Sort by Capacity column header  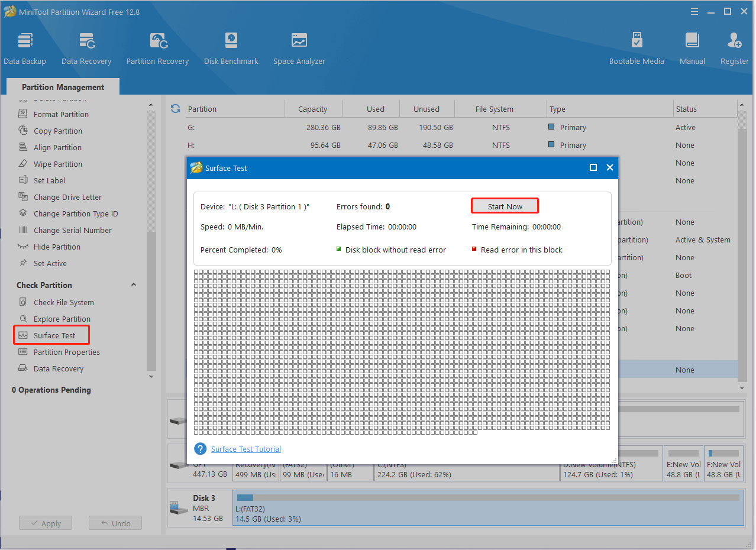tap(312, 109)
